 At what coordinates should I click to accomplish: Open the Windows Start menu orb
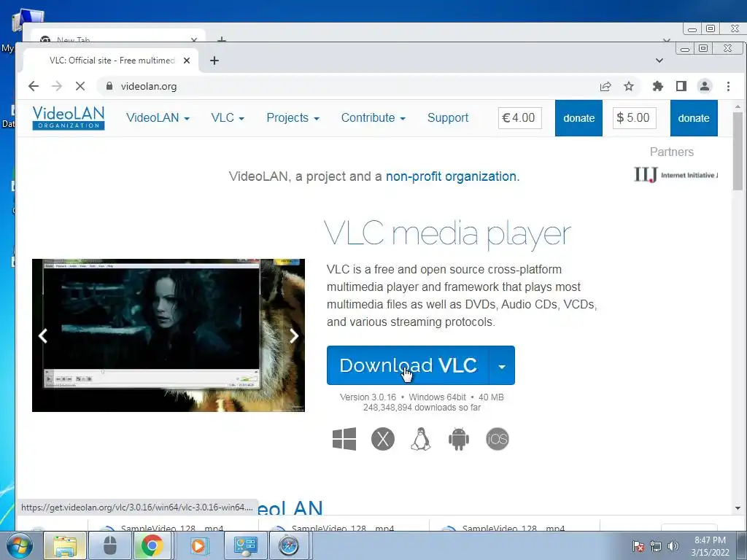click(x=20, y=545)
